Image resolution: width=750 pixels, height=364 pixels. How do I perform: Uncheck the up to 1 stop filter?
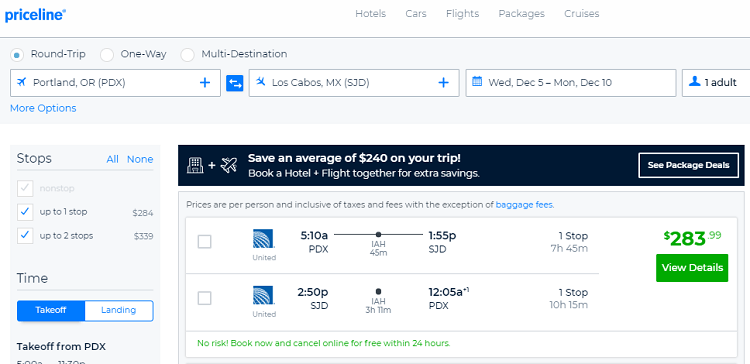point(25,212)
